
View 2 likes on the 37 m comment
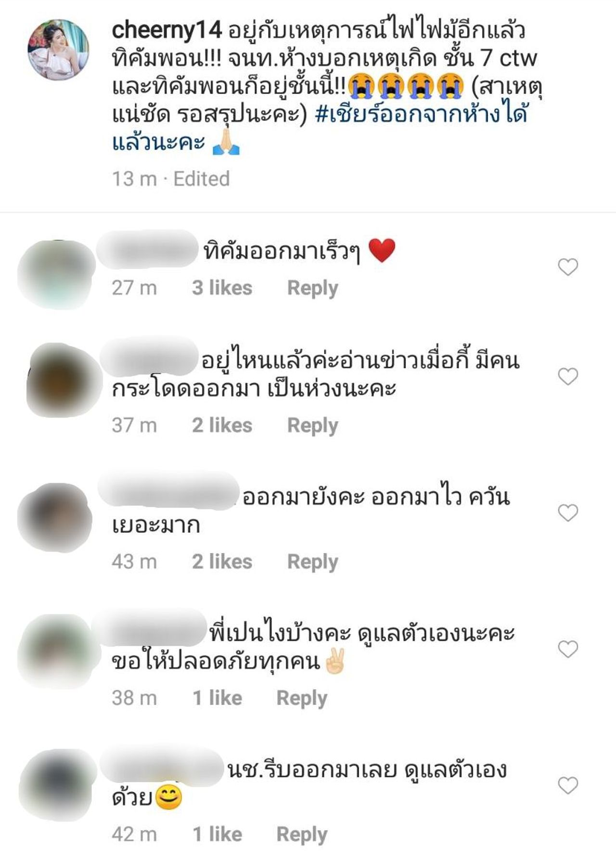click(222, 425)
